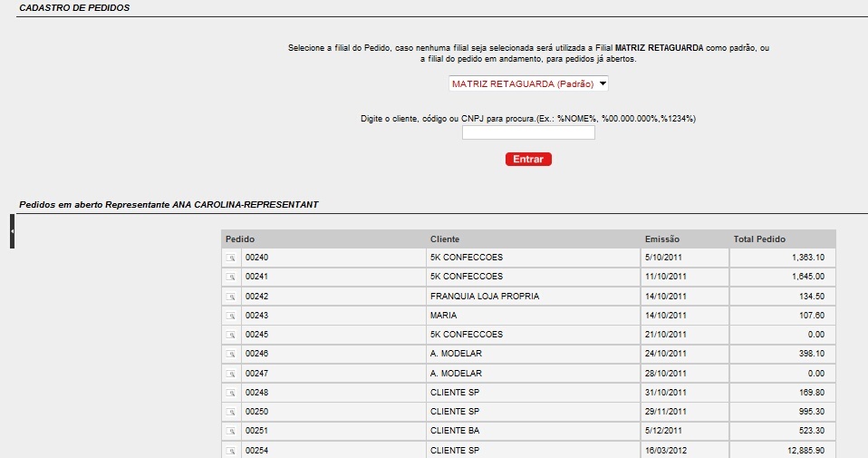
Task: Click total value 134.50
Action: (x=812, y=297)
